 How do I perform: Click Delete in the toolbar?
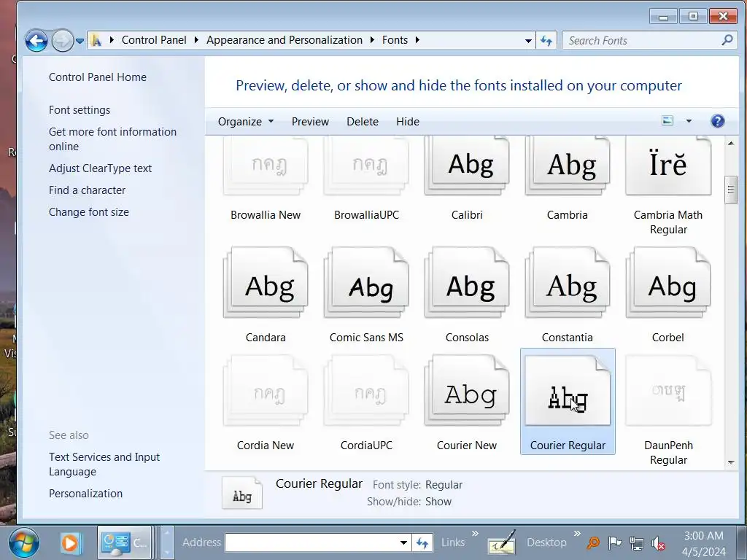(x=363, y=122)
